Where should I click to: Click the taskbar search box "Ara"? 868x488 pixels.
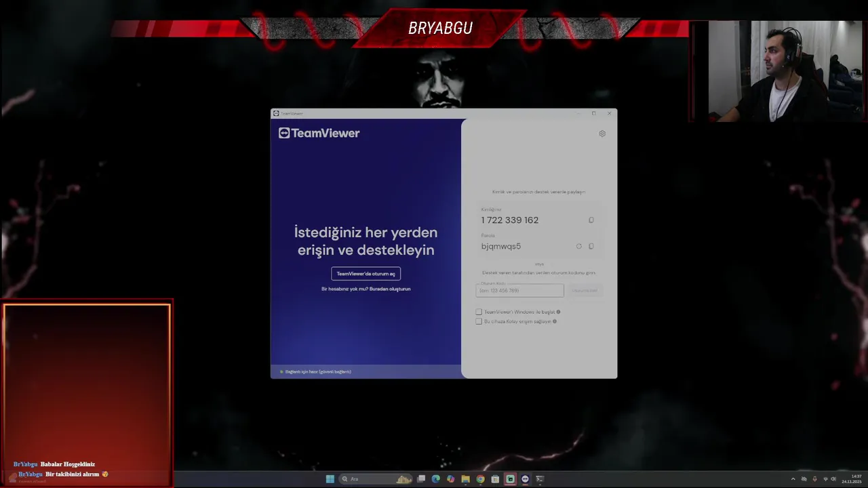tap(377, 479)
